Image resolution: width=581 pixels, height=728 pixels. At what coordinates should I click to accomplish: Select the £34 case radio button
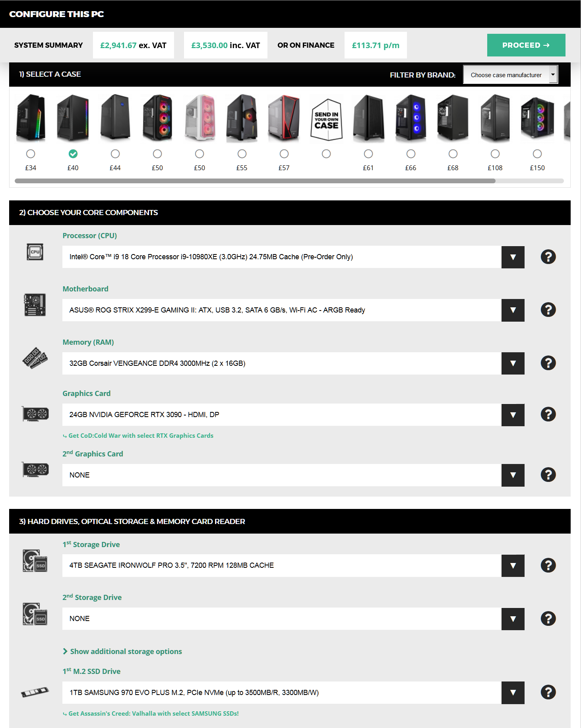31,154
